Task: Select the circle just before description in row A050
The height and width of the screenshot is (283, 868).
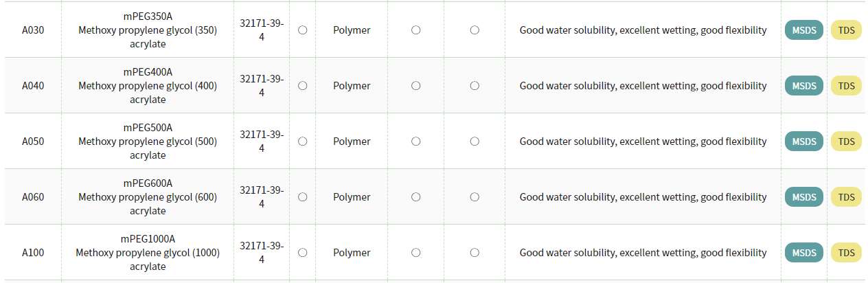Action: (475, 141)
